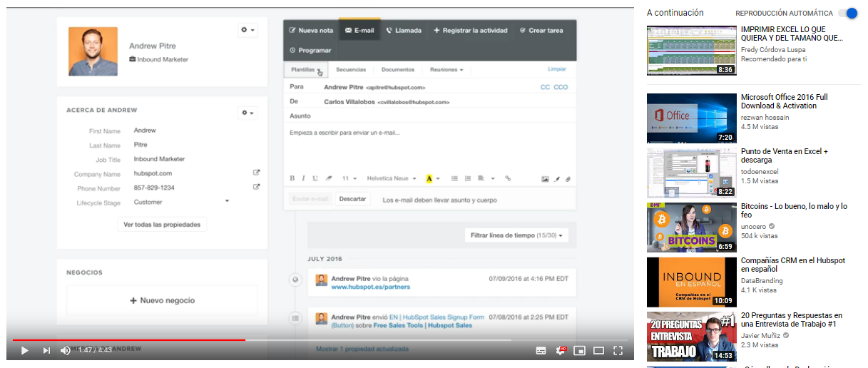The height and width of the screenshot is (368, 868).
Task: Switch player to theater mode
Action: [598, 350]
